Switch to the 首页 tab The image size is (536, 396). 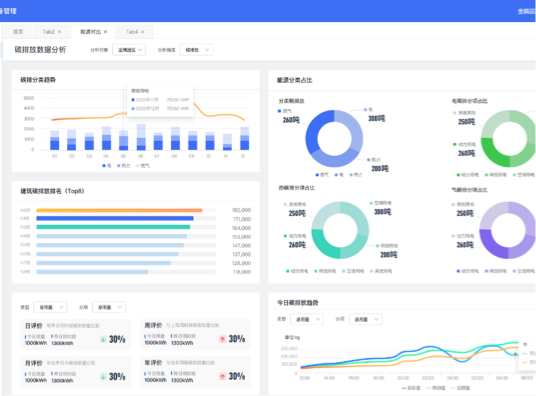pyautogui.click(x=18, y=32)
